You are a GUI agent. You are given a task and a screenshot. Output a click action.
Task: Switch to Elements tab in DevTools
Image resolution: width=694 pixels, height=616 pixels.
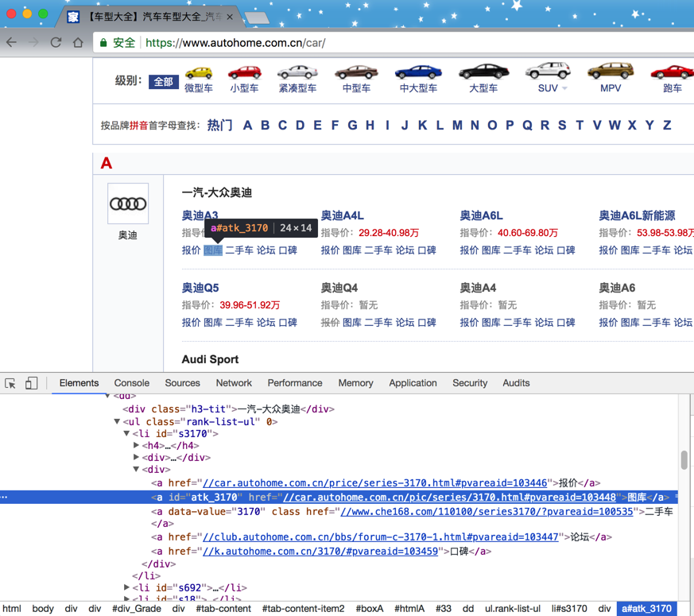tap(79, 383)
